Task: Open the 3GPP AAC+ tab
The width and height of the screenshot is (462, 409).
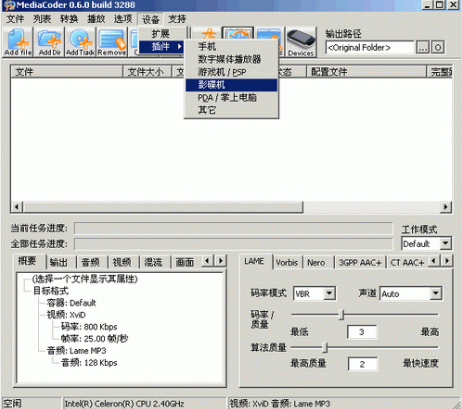Action: click(360, 263)
